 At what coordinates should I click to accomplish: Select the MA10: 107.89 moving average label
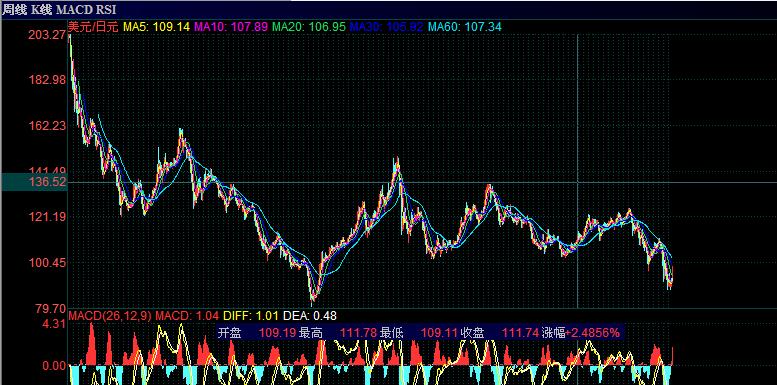(231, 27)
